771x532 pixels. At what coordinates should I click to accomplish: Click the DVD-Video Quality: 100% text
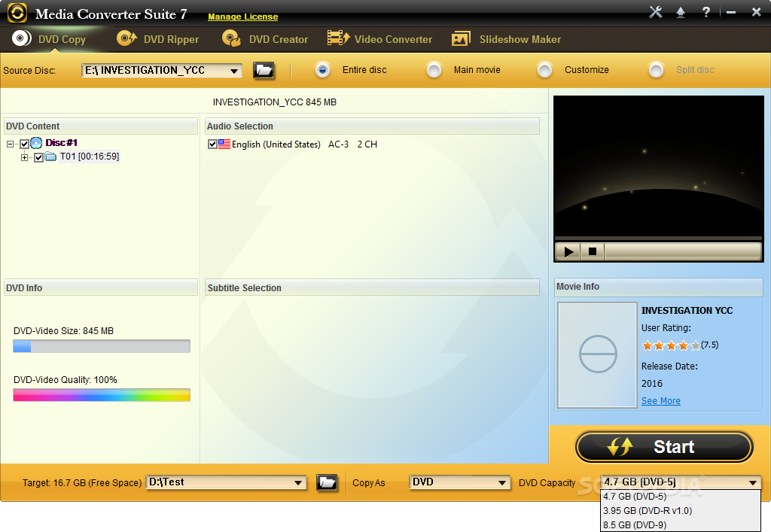click(66, 380)
